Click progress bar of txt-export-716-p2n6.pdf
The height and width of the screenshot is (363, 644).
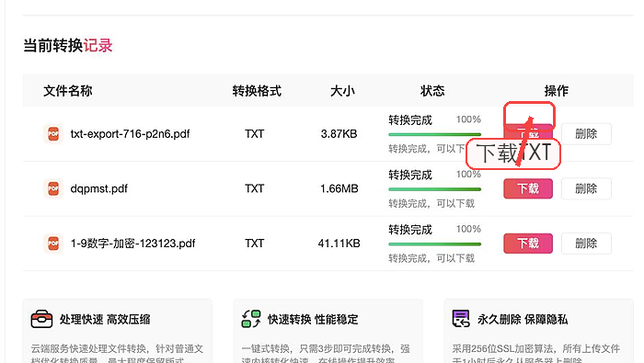point(434,134)
